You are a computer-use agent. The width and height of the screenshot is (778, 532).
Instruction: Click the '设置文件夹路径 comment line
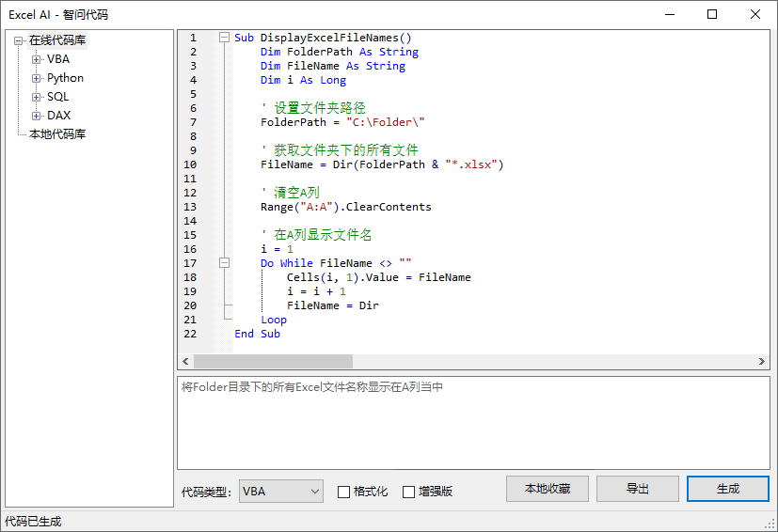coord(313,108)
